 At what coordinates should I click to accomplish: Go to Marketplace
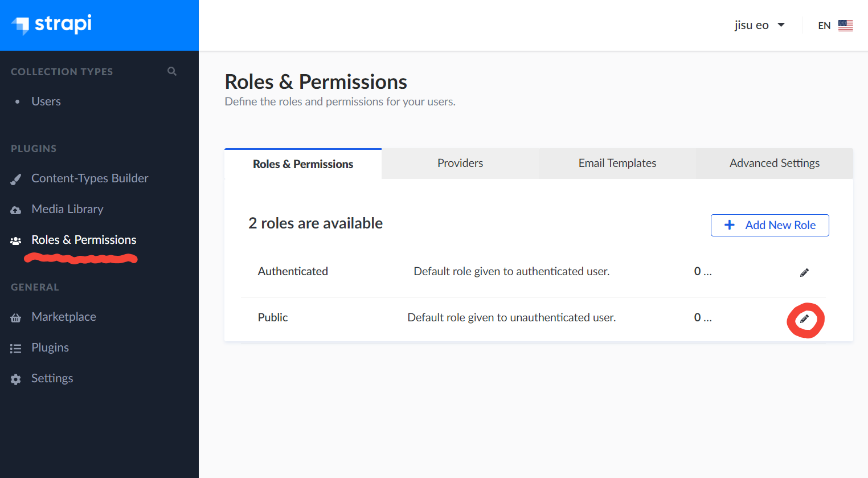click(x=64, y=317)
